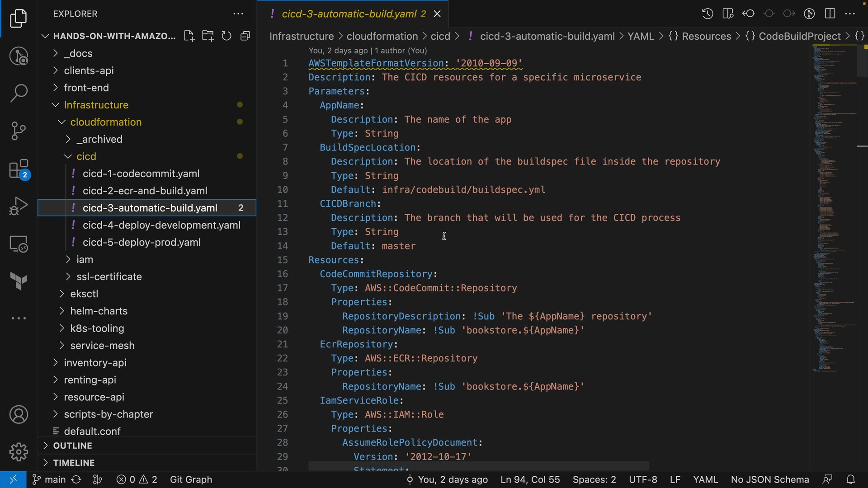Open cicd-4-deploy-development.yaml in the file tree

(161, 225)
